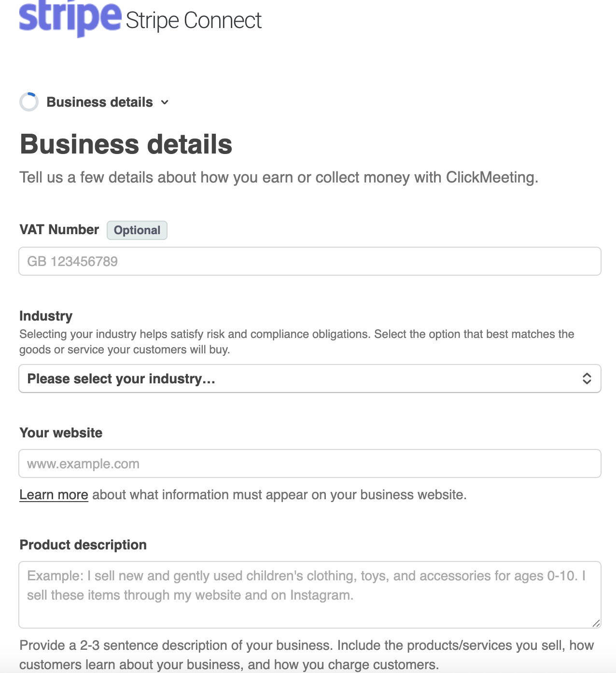Image resolution: width=616 pixels, height=673 pixels.
Task: Click the VAT Number label
Action: tap(59, 229)
